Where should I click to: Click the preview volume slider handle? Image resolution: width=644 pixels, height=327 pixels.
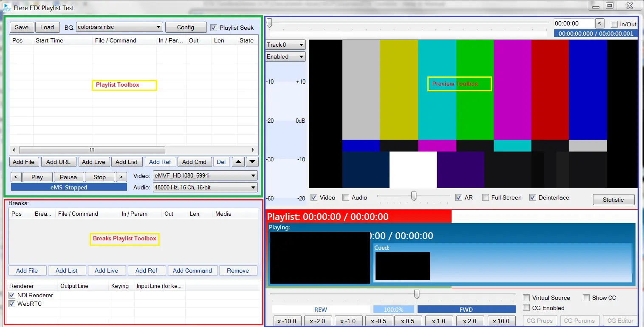coord(413,196)
